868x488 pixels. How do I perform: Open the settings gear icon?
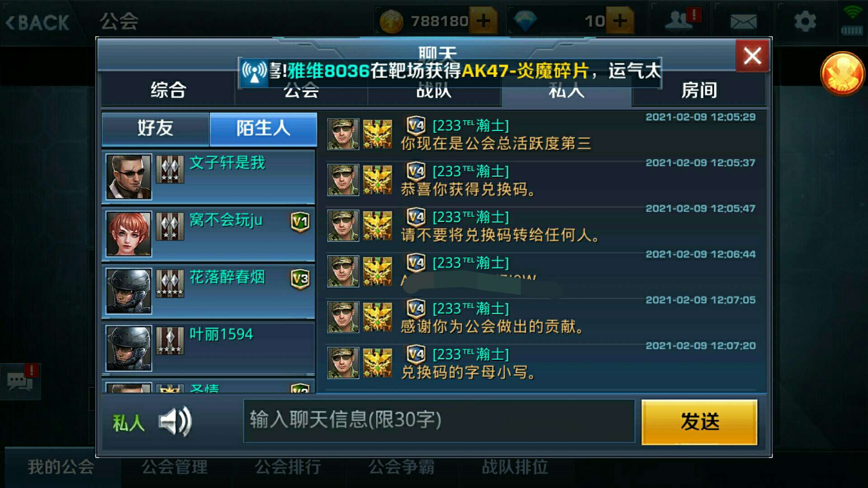point(805,21)
